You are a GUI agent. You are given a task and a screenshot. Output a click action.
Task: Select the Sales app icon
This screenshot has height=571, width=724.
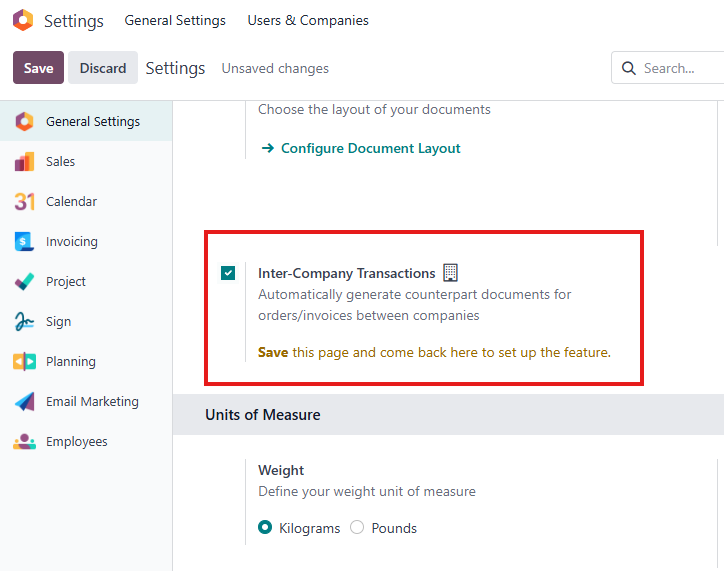pyautogui.click(x=24, y=162)
